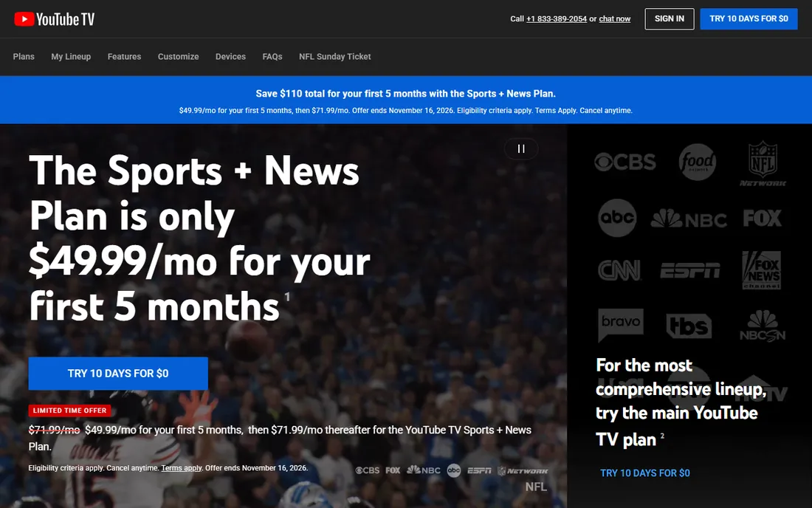Select the NFL Network logo in channel grid

coord(763,164)
